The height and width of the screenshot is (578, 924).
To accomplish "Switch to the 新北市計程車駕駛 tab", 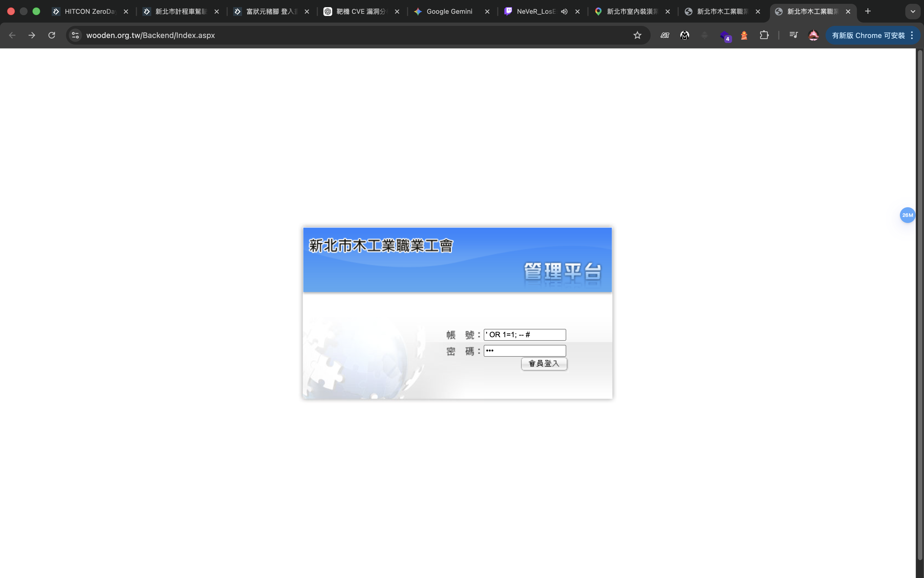I will [181, 12].
